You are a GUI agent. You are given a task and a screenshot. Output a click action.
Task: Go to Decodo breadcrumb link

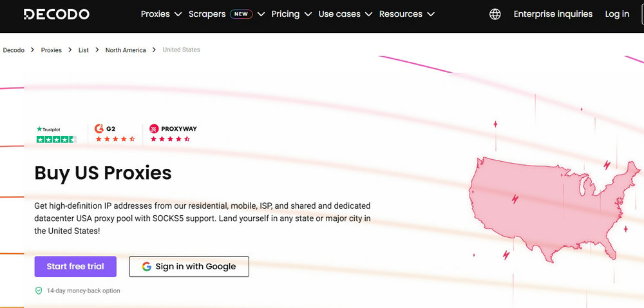14,50
